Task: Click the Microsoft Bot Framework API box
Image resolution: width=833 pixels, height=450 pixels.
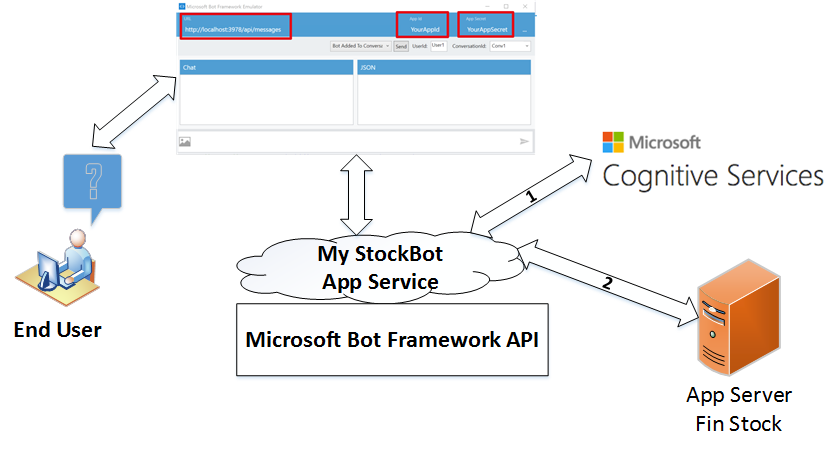Action: tap(392, 339)
